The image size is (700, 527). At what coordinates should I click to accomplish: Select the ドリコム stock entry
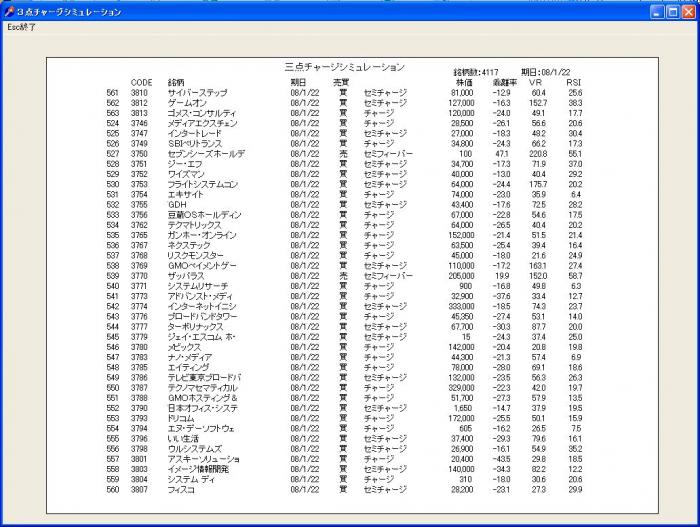pyautogui.click(x=181, y=418)
